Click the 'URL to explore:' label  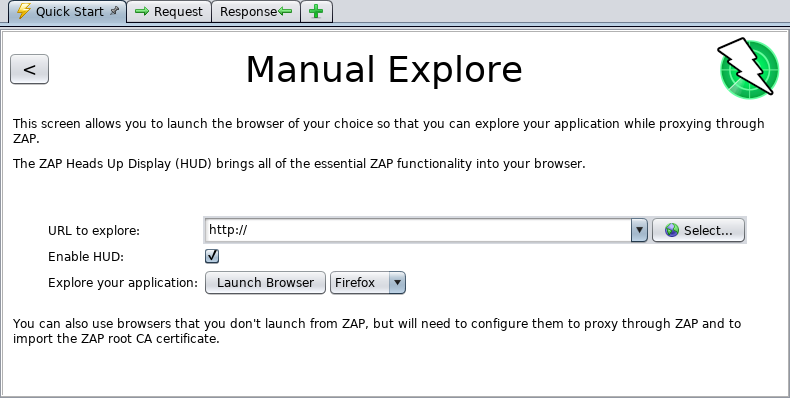click(x=94, y=231)
